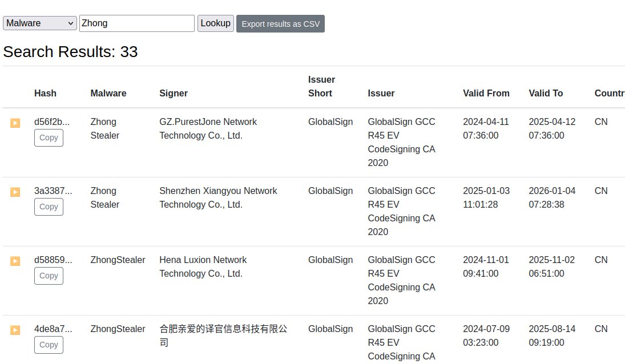Click country CN in the 3a3387... row
Image resolution: width=625 pixels, height=364 pixels.
[x=601, y=191]
